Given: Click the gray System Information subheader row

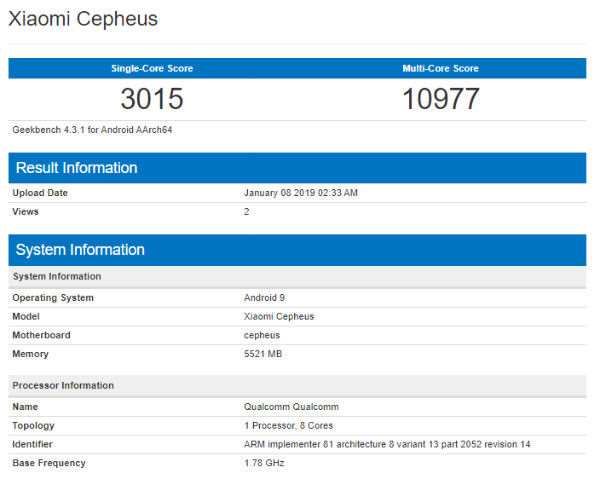Looking at the screenshot, I should (297, 276).
